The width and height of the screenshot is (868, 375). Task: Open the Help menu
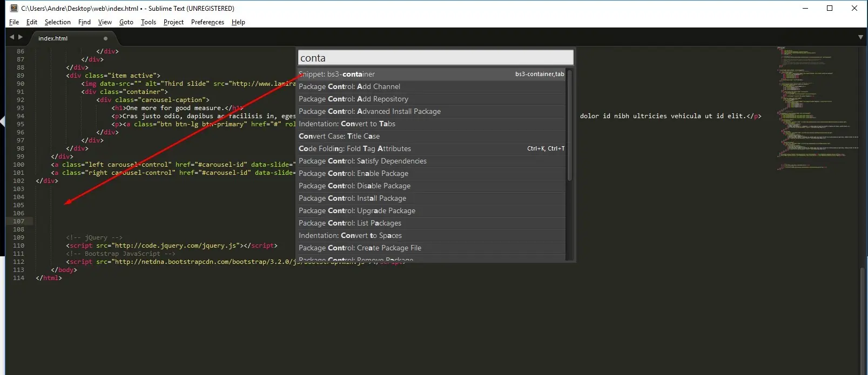pos(238,22)
